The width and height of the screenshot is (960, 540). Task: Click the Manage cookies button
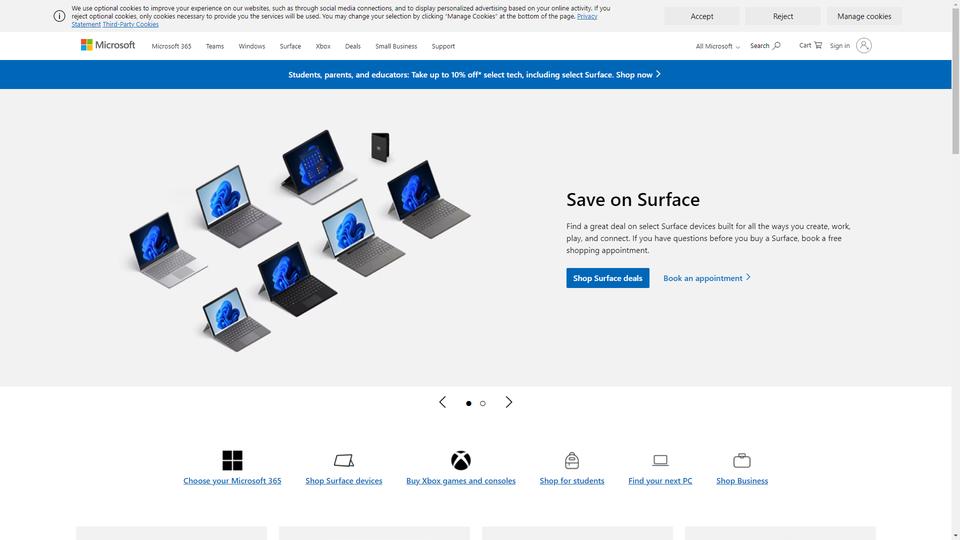coord(864,17)
